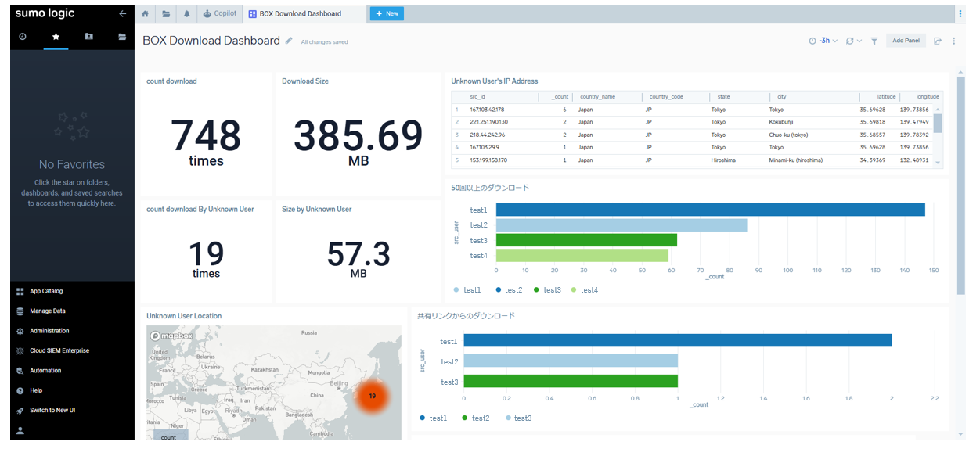
Task: Click the test1 bar in 共有リンクからのダウンロード chart
Action: tap(678, 341)
